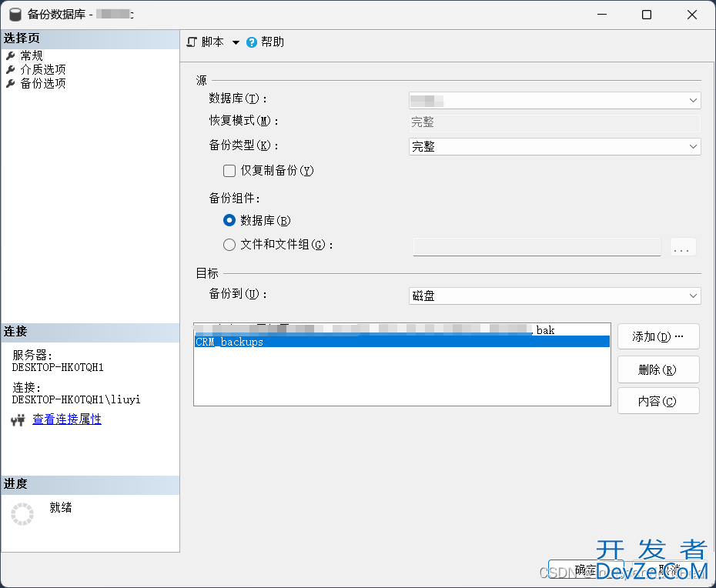Open 查看连接属性 link
Image resolution: width=716 pixels, height=588 pixels.
pos(67,419)
